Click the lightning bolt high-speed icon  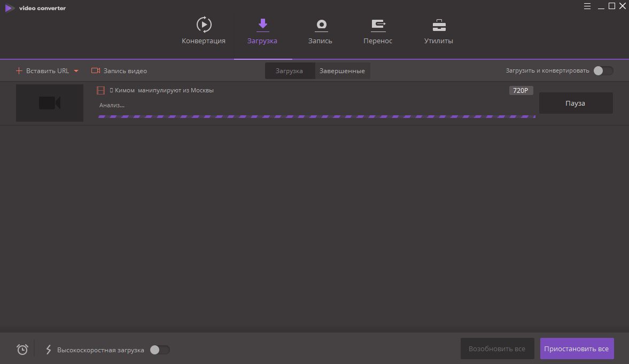point(49,350)
